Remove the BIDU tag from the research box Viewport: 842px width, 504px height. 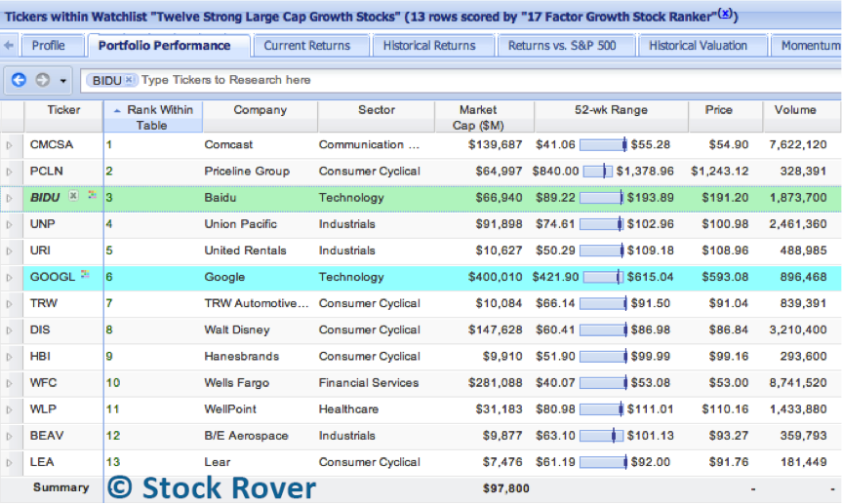(x=129, y=79)
